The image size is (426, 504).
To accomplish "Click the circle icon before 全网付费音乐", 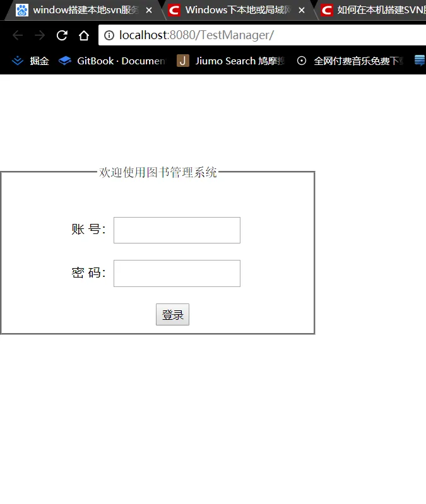I will [302, 61].
